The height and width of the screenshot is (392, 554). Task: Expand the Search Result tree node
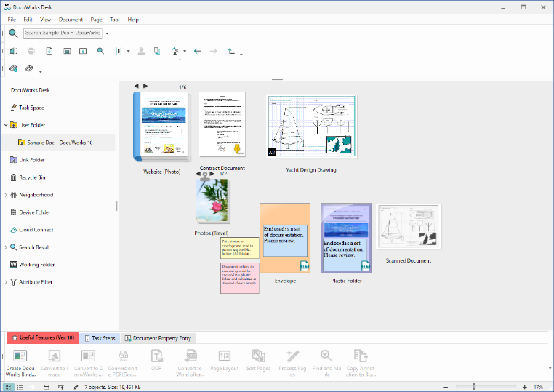[x=6, y=247]
